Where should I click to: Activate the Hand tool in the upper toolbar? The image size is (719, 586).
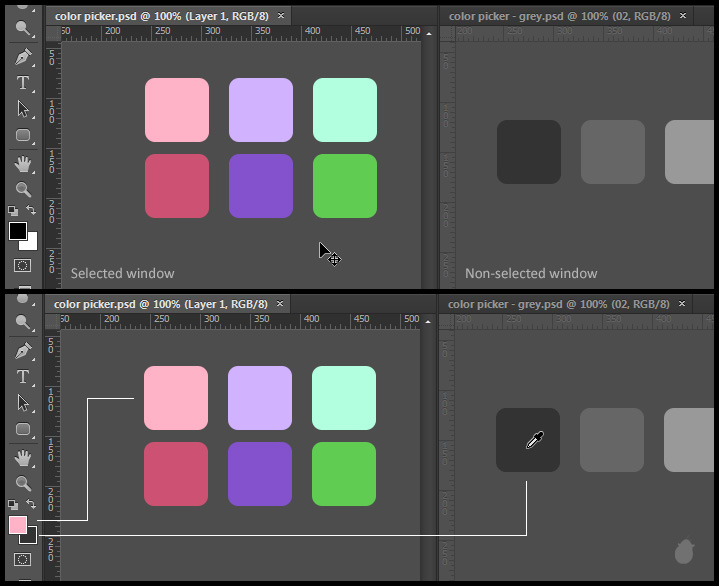click(22, 163)
